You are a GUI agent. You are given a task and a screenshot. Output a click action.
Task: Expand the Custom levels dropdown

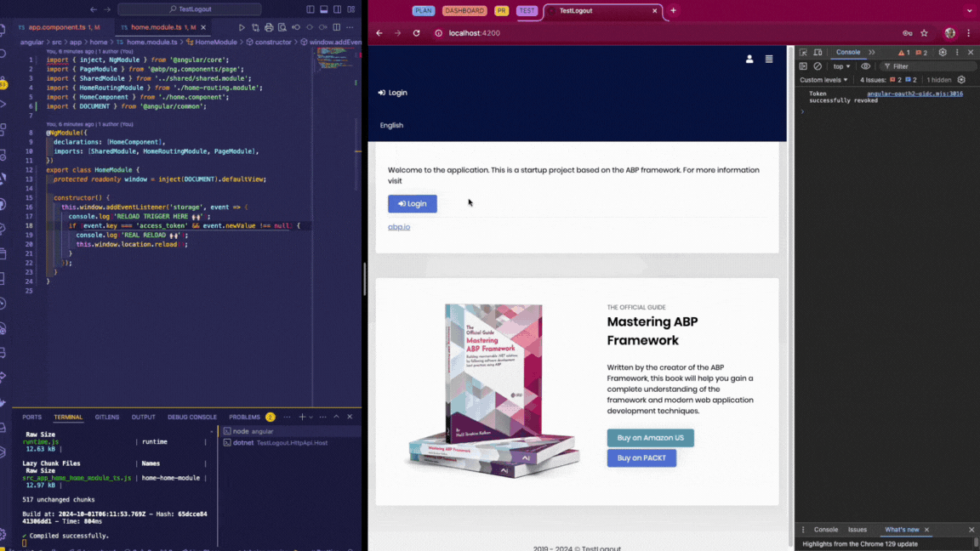823,80
